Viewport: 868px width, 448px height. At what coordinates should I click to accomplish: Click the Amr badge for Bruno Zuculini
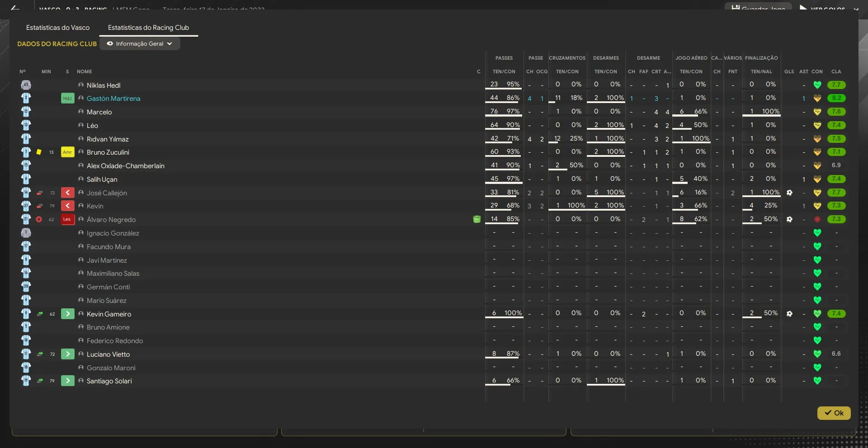coord(67,152)
